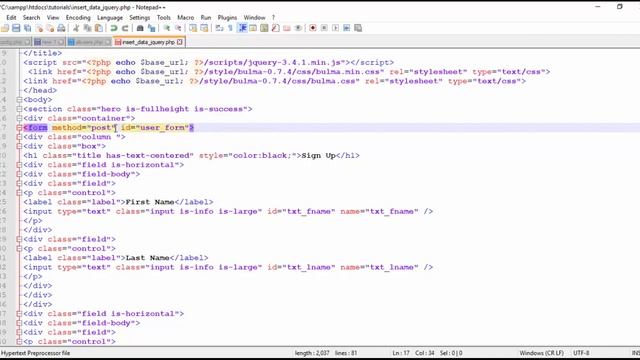Click the Save file toolbar icon
Screen dimensions: 640x360
click(16, 28)
